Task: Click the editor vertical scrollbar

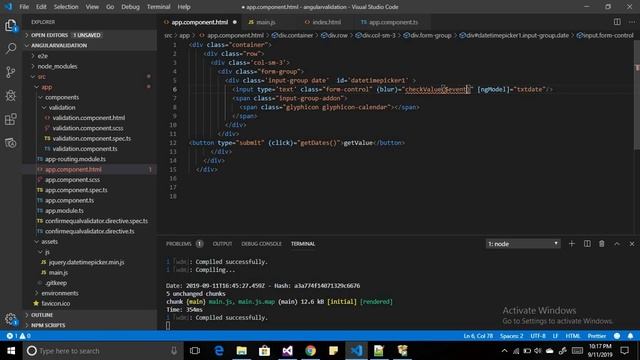Action: pos(637,94)
